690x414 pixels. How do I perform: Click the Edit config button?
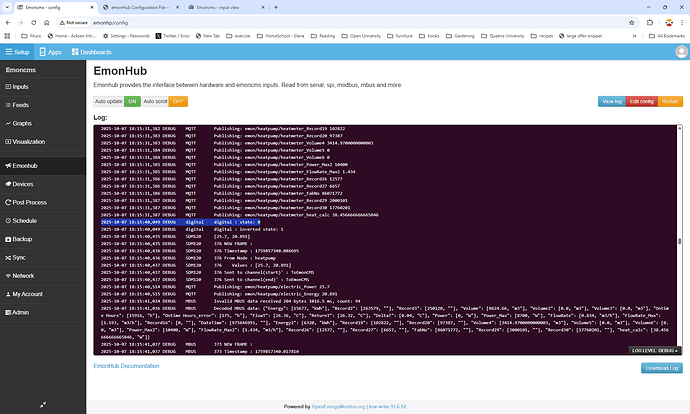[640, 101]
